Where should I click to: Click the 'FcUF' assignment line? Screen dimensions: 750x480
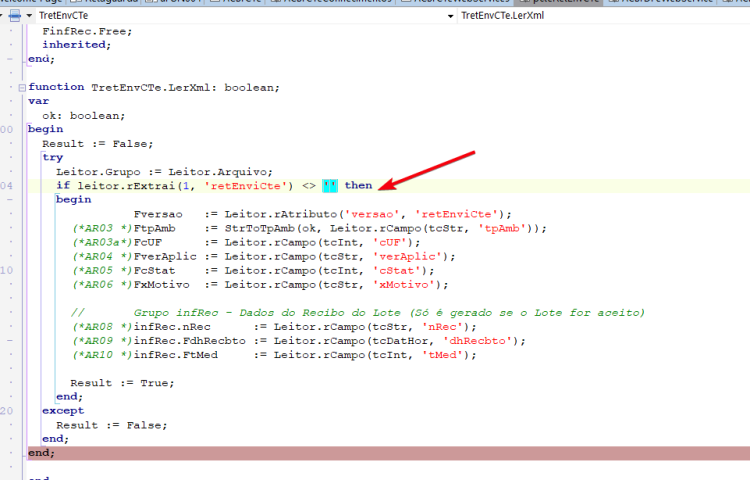coord(246,242)
